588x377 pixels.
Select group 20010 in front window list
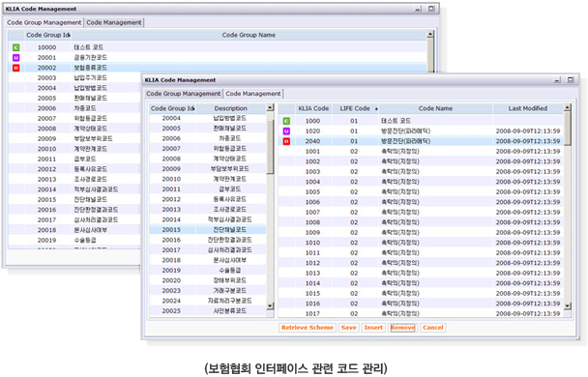click(208, 179)
